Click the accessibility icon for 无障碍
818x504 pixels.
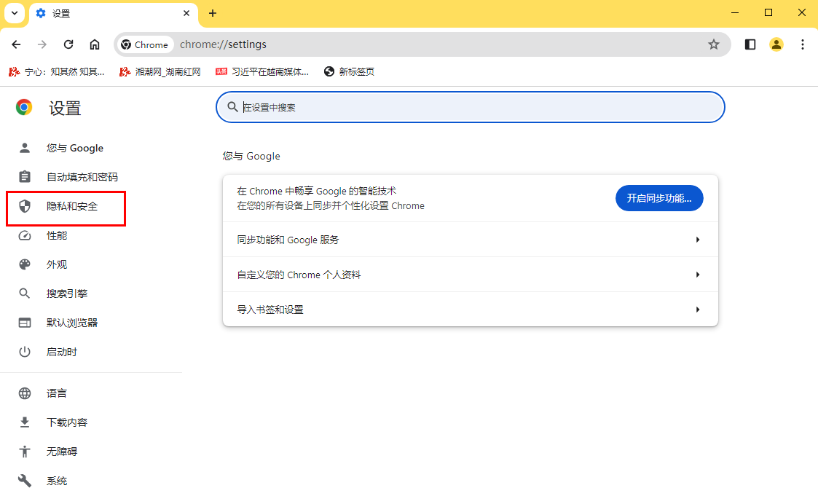(x=25, y=452)
